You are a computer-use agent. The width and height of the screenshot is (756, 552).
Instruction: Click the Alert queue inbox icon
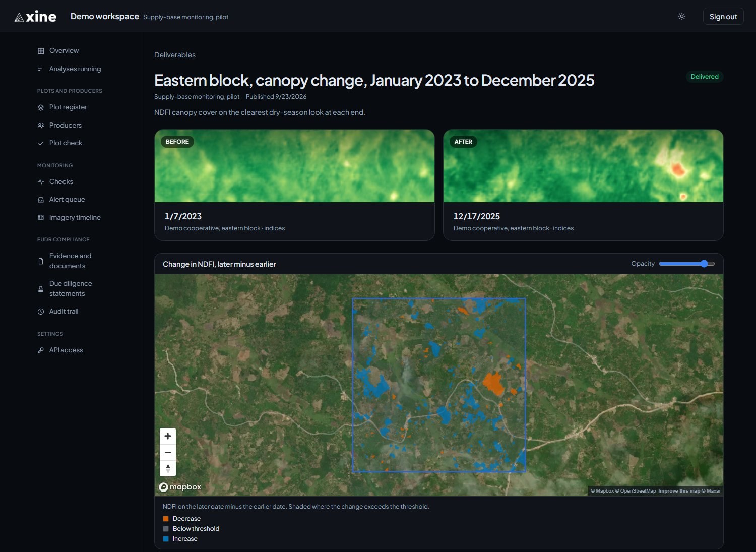point(41,200)
